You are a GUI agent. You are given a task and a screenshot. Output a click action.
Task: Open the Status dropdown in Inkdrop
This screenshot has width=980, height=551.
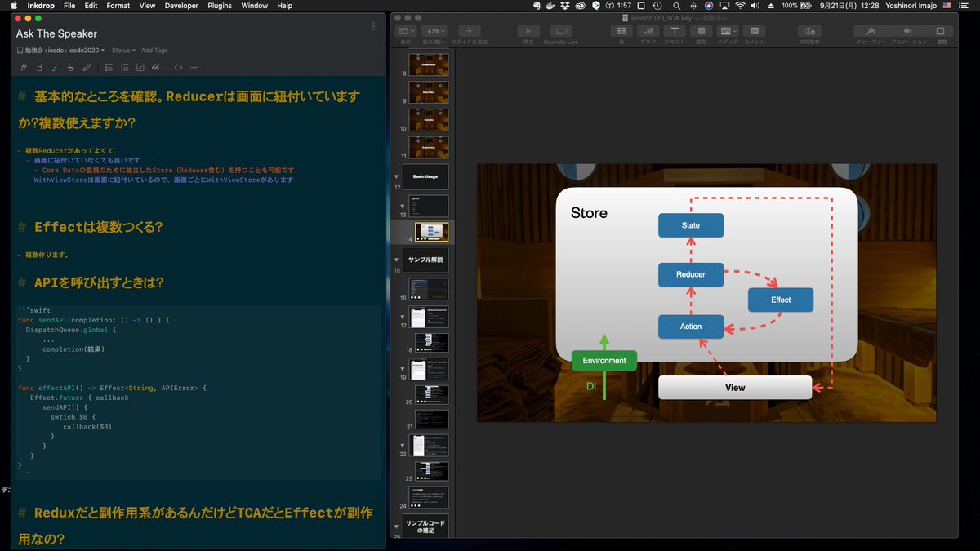tap(123, 51)
